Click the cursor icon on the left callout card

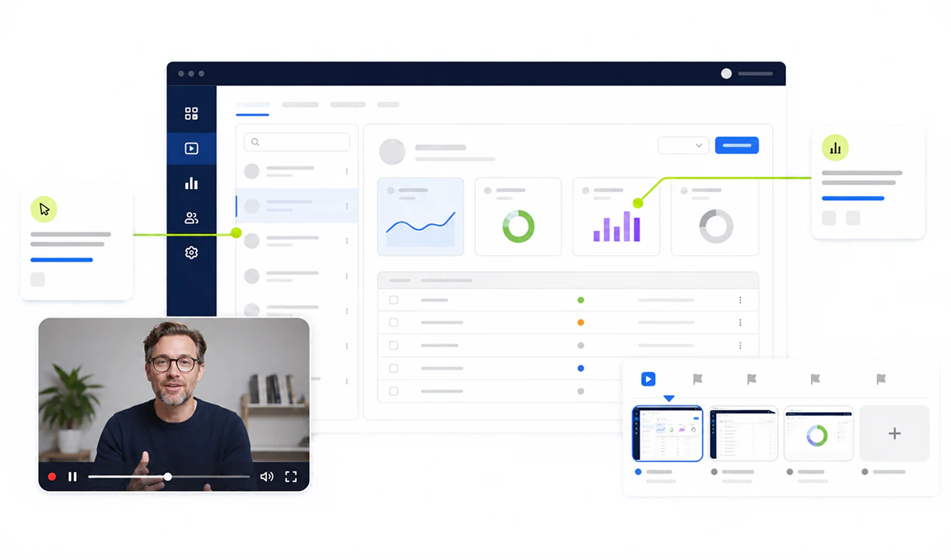(44, 209)
